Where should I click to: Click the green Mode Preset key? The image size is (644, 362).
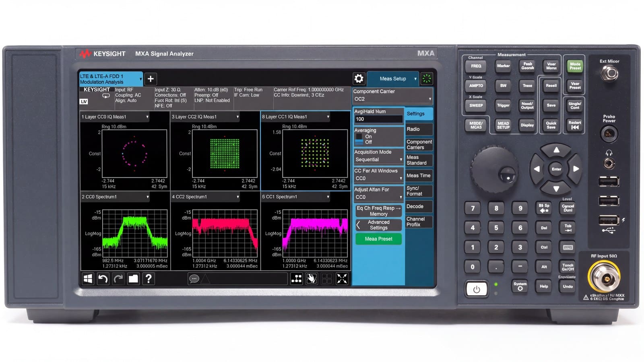575,66
